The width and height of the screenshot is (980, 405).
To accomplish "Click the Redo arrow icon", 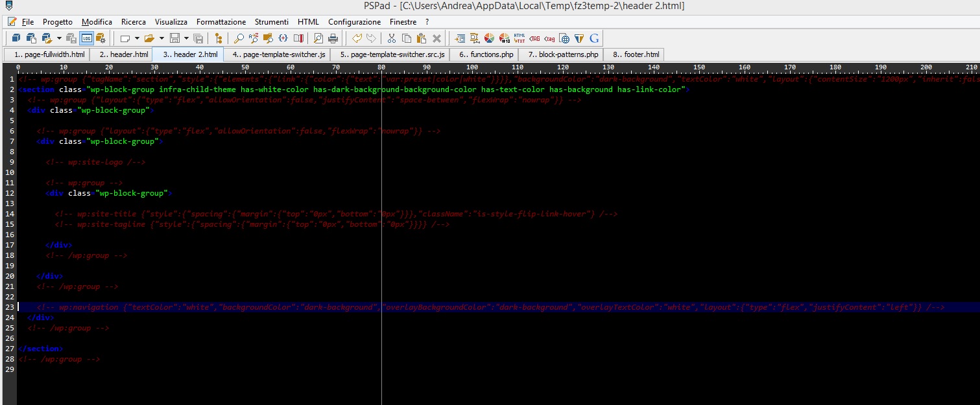I will coord(371,38).
